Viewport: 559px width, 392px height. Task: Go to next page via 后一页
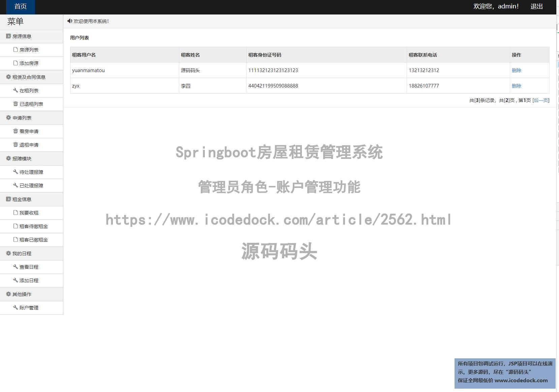[540, 100]
